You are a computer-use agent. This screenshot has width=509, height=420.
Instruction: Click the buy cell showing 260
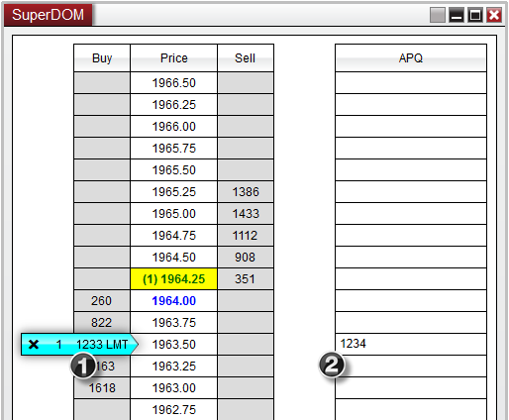102,301
